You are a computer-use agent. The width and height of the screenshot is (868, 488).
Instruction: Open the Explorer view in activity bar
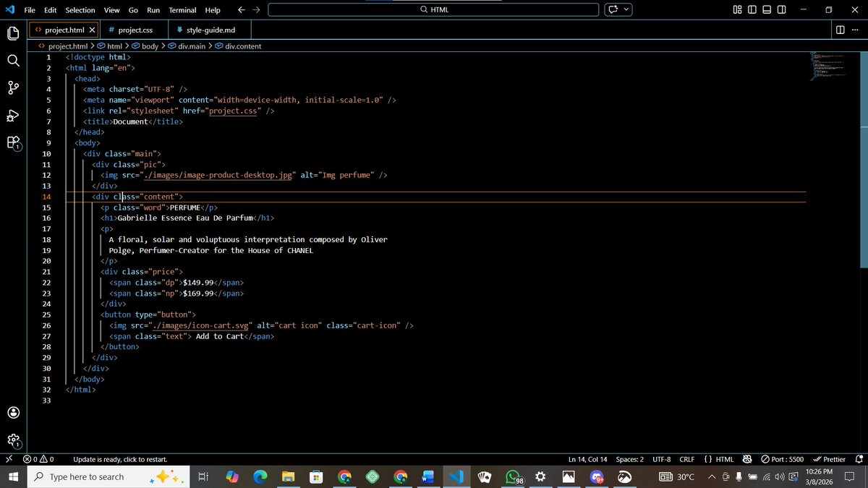[x=13, y=33]
